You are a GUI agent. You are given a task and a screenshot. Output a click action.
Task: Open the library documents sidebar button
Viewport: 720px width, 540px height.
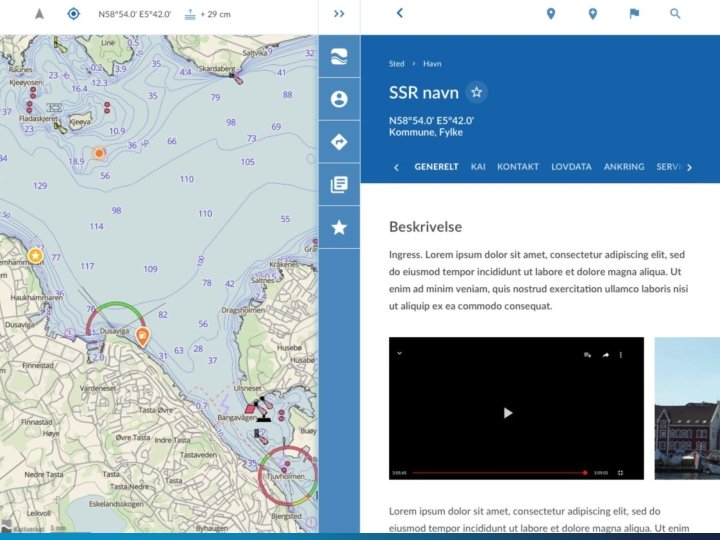(x=339, y=185)
